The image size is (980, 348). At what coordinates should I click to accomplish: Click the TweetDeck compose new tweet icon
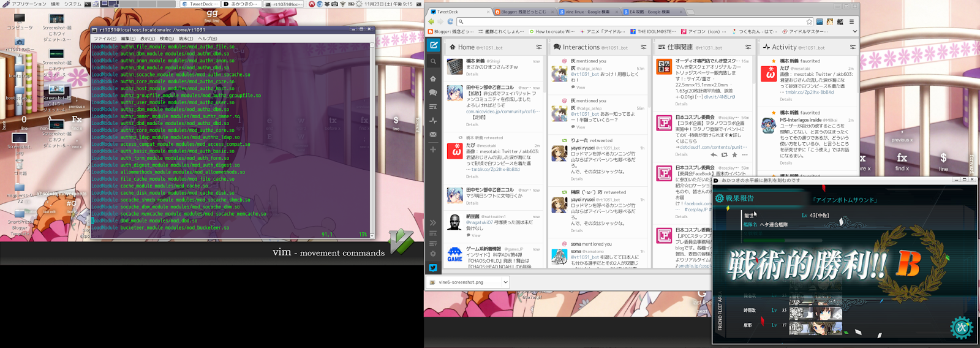click(433, 45)
